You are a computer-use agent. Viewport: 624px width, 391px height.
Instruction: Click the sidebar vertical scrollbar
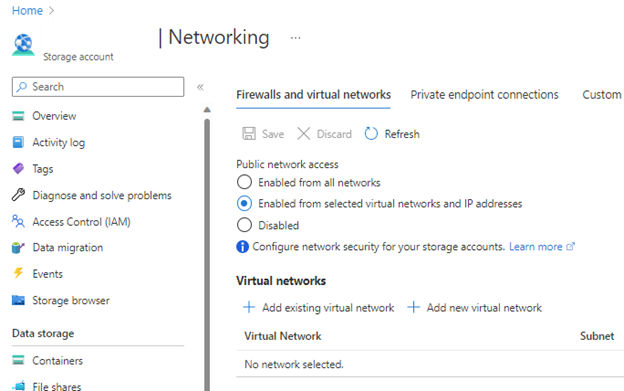tap(207, 255)
